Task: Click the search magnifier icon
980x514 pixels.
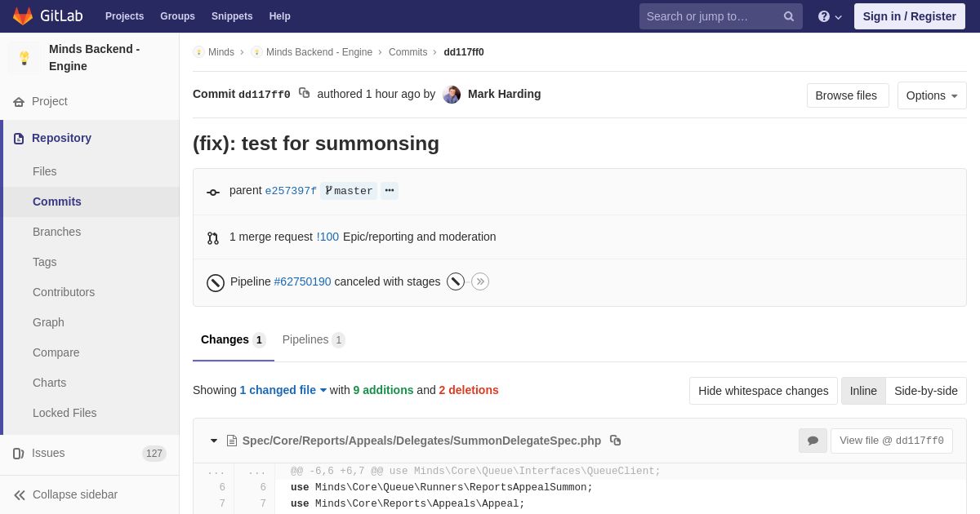Action: [x=789, y=16]
